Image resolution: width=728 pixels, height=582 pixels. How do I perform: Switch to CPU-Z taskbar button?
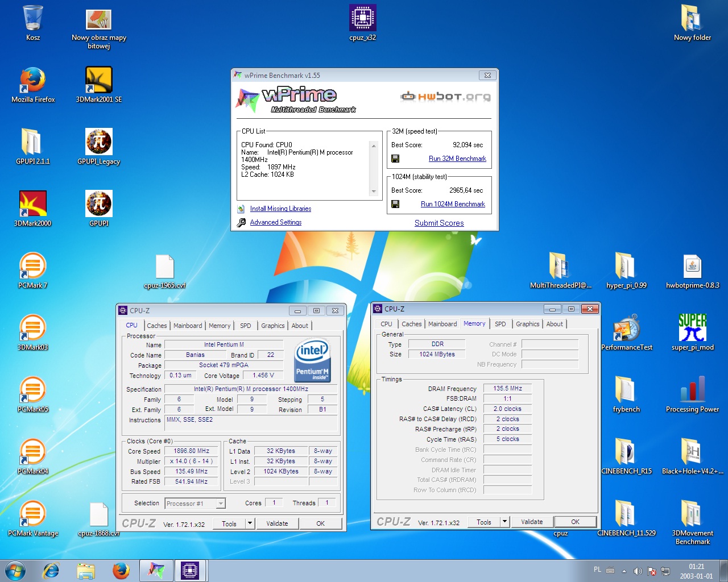[190, 571]
